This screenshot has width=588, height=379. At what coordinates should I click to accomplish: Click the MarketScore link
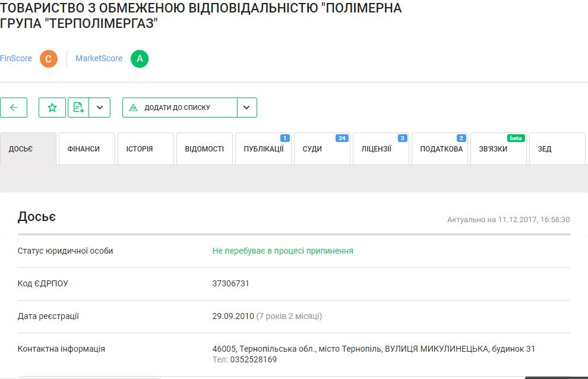(99, 58)
